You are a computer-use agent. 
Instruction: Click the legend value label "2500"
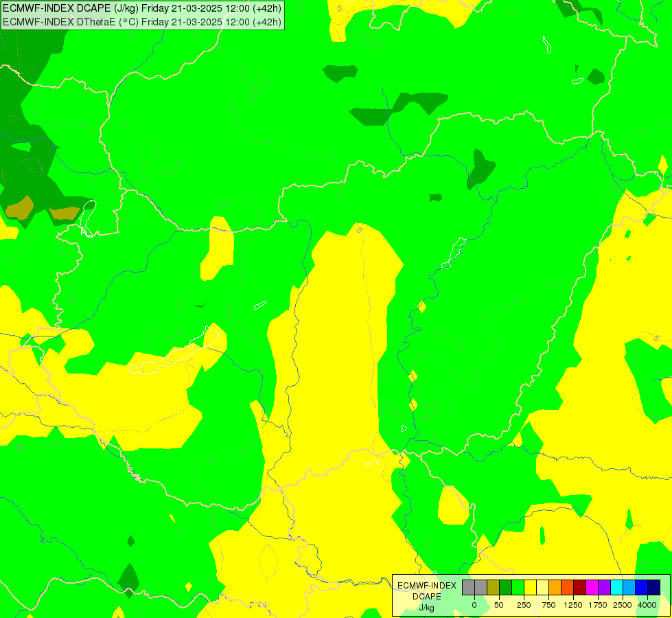pos(623,605)
